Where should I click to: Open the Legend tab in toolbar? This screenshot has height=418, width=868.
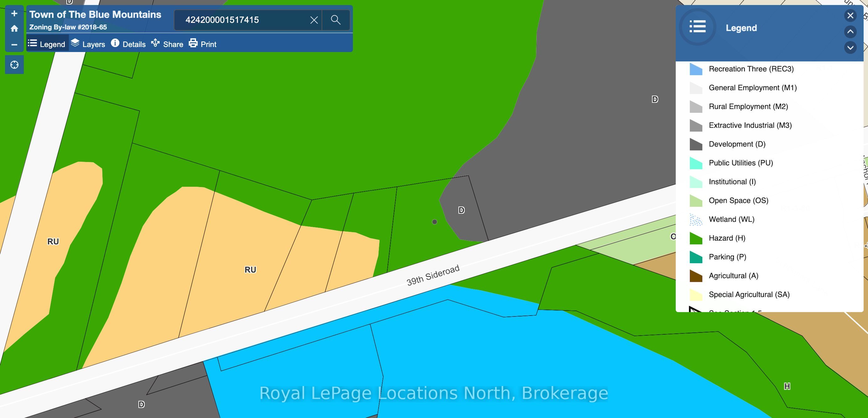(47, 44)
